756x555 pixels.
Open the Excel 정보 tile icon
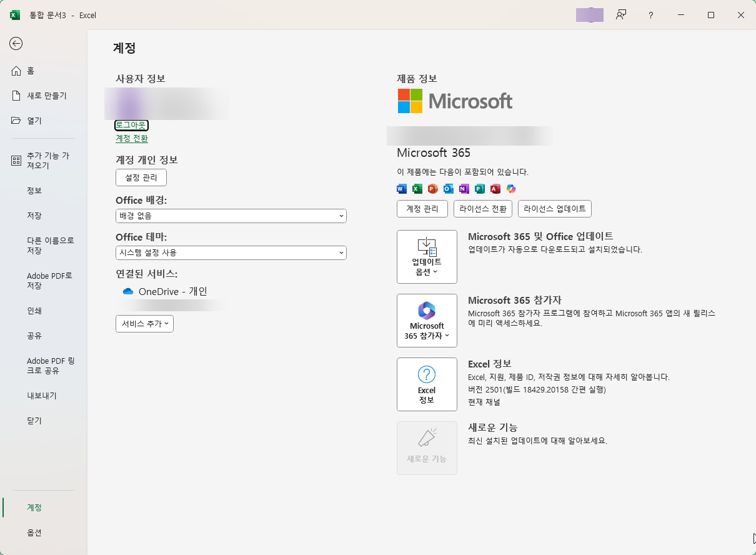pyautogui.click(x=427, y=384)
